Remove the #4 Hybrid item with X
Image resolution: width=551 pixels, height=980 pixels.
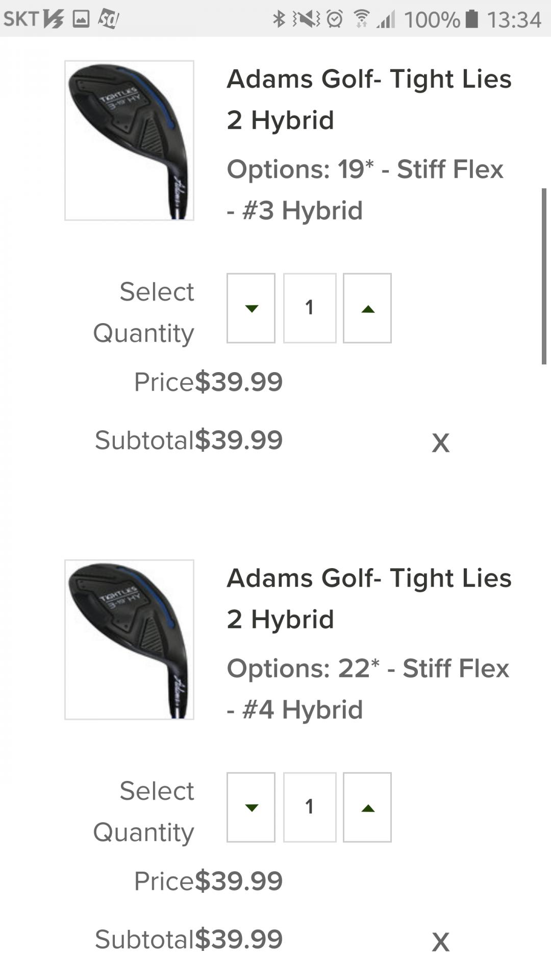pyautogui.click(x=440, y=942)
